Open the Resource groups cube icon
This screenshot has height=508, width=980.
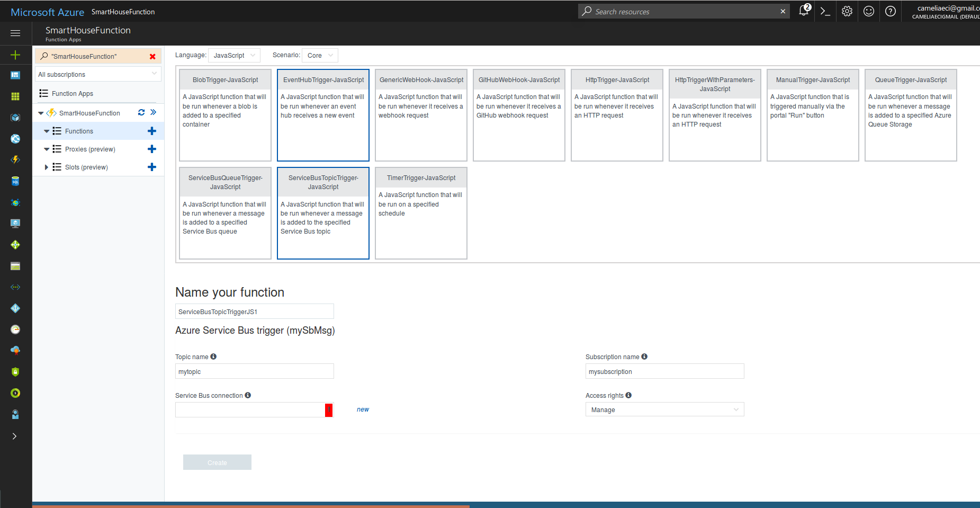click(x=15, y=118)
